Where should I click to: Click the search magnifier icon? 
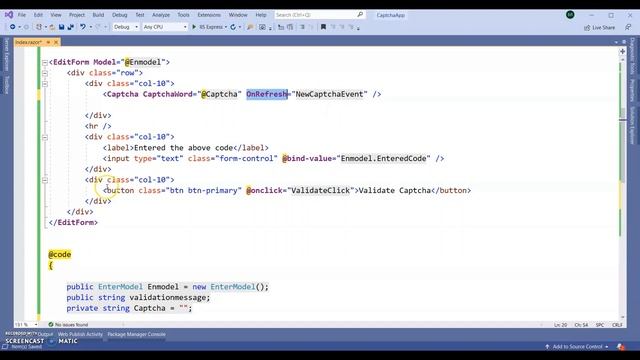(x=360, y=15)
